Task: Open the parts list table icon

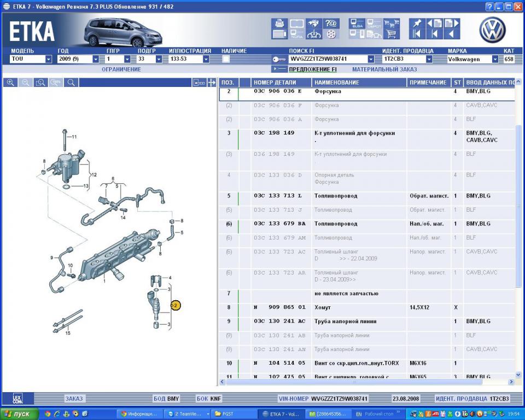Action: [x=279, y=34]
